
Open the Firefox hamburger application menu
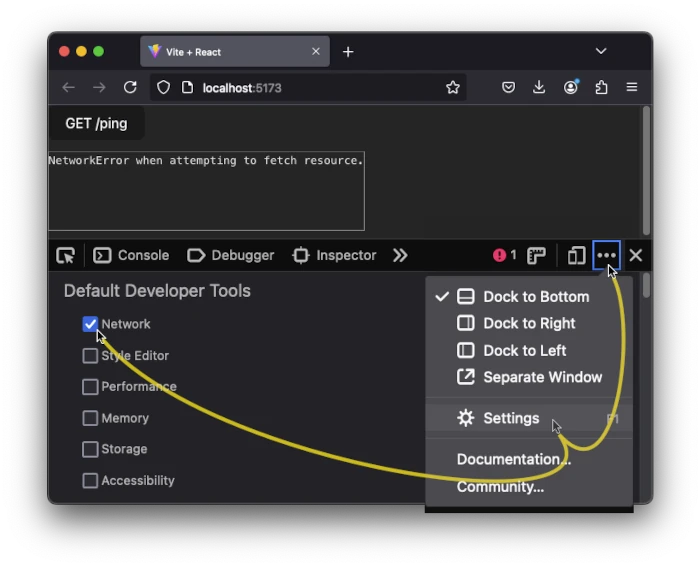click(632, 88)
